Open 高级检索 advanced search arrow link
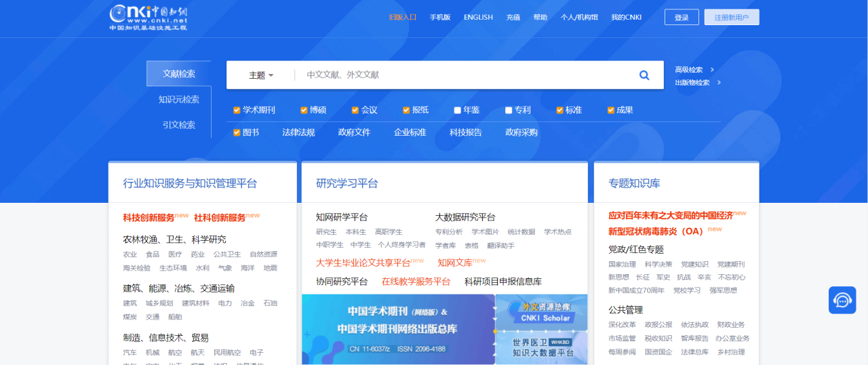 point(694,69)
